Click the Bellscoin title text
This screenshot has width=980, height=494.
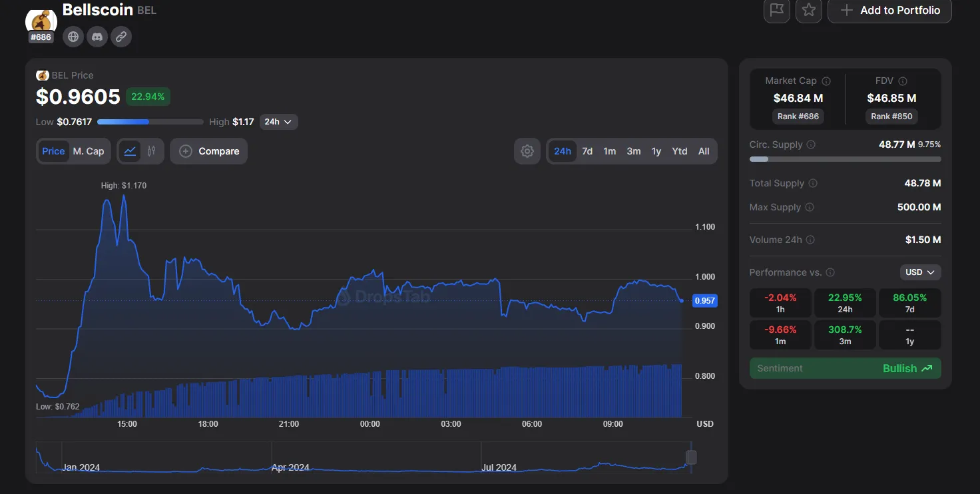point(98,10)
